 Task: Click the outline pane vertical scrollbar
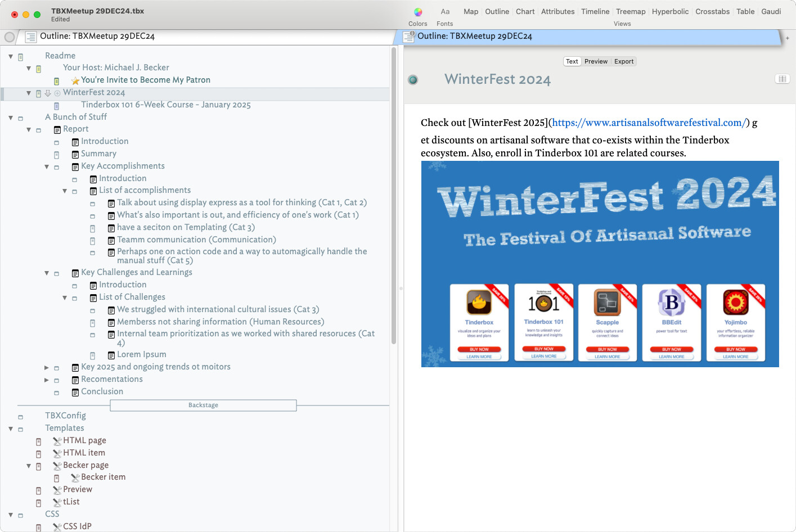[394, 196]
